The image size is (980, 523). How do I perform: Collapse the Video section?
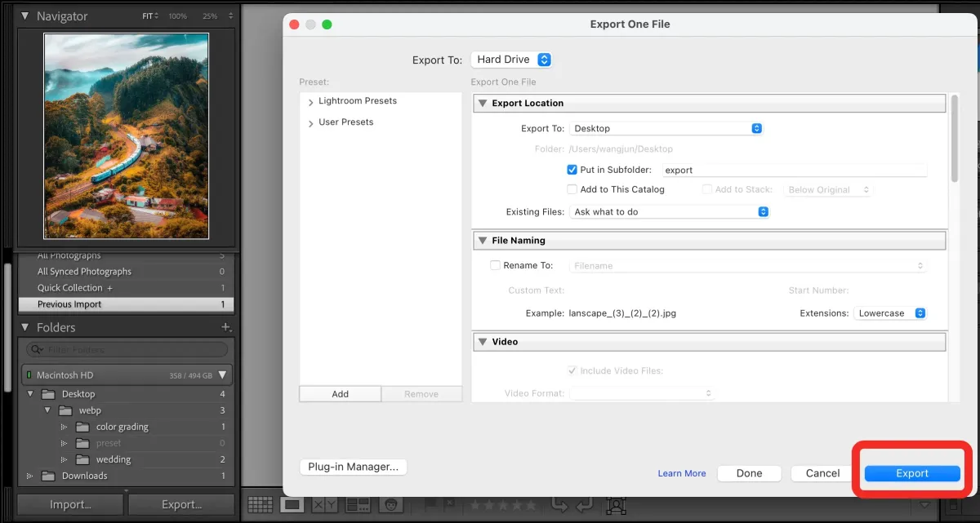[483, 342]
